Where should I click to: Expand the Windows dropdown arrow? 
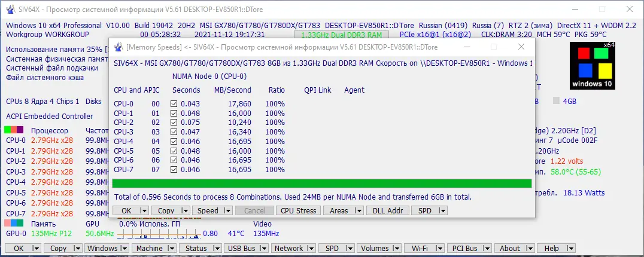tap(124, 249)
